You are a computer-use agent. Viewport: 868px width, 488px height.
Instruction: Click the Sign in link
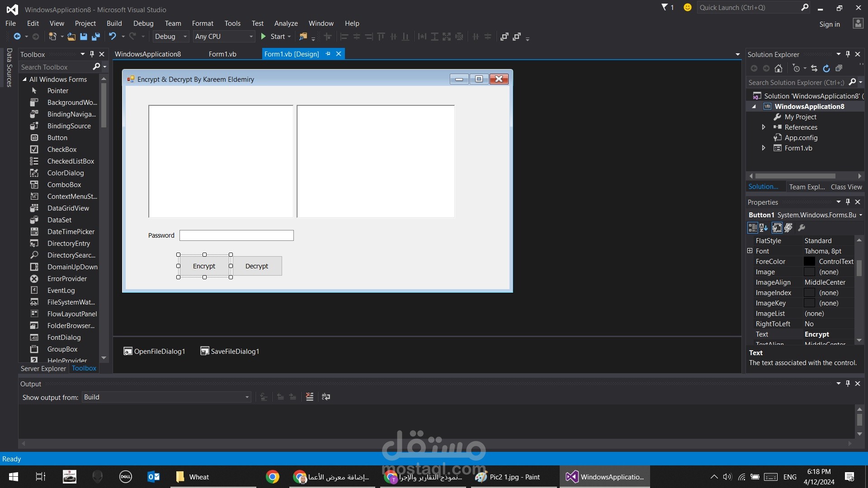[830, 24]
